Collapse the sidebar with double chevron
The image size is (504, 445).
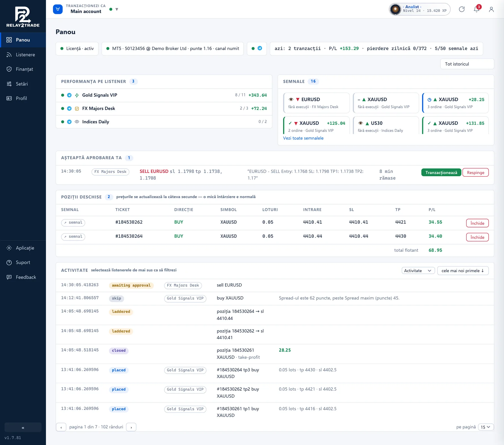coord(23,427)
